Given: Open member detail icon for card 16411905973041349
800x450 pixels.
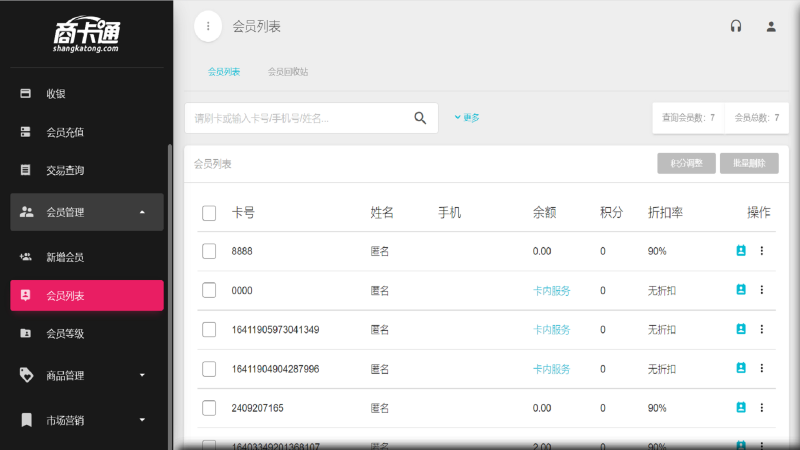Looking at the screenshot, I should click(x=741, y=329).
